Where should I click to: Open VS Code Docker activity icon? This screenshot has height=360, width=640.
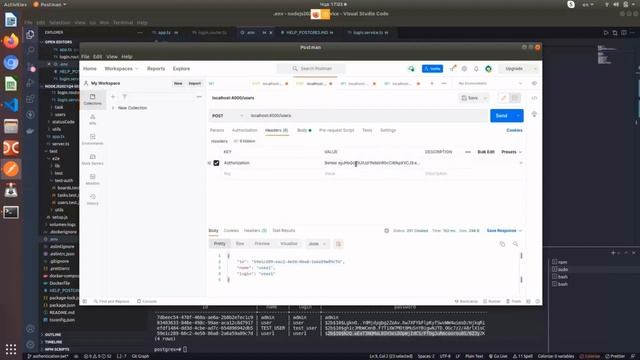pos(30,131)
